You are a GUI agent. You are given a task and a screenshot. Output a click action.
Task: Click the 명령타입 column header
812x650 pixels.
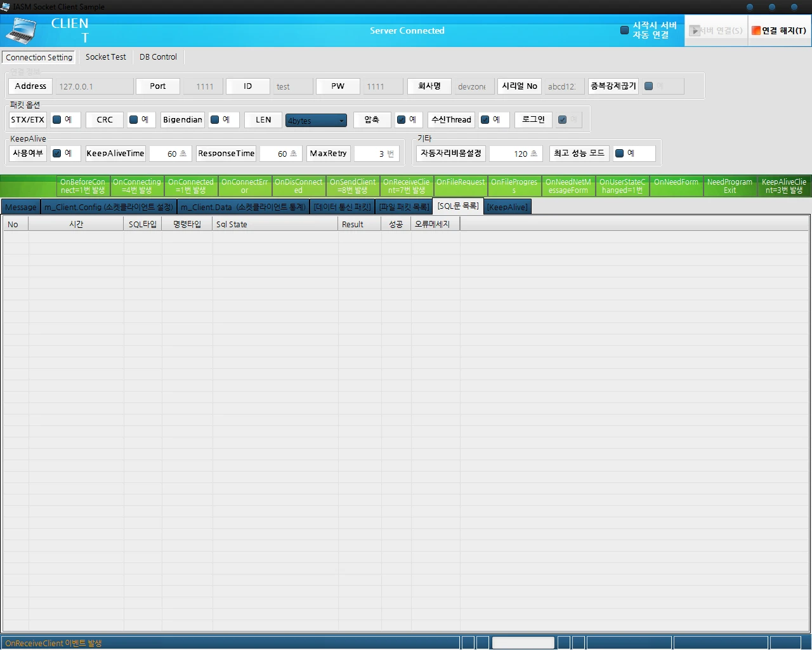[187, 224]
